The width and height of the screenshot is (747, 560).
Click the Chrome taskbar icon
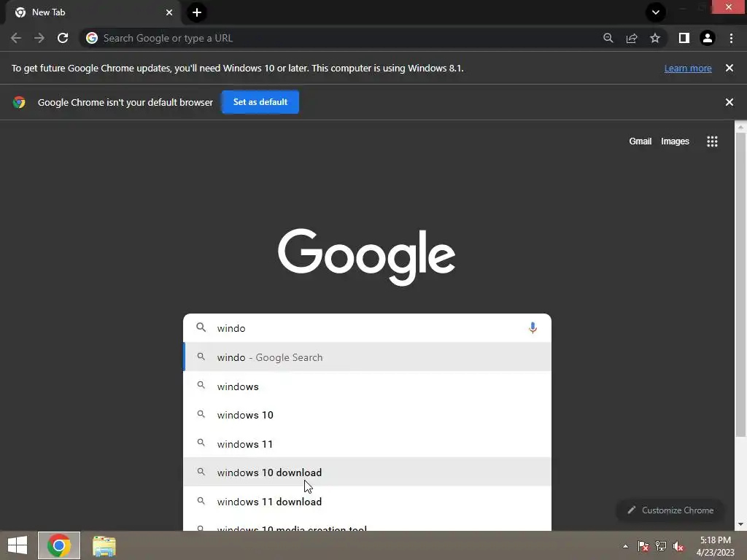[x=59, y=545]
